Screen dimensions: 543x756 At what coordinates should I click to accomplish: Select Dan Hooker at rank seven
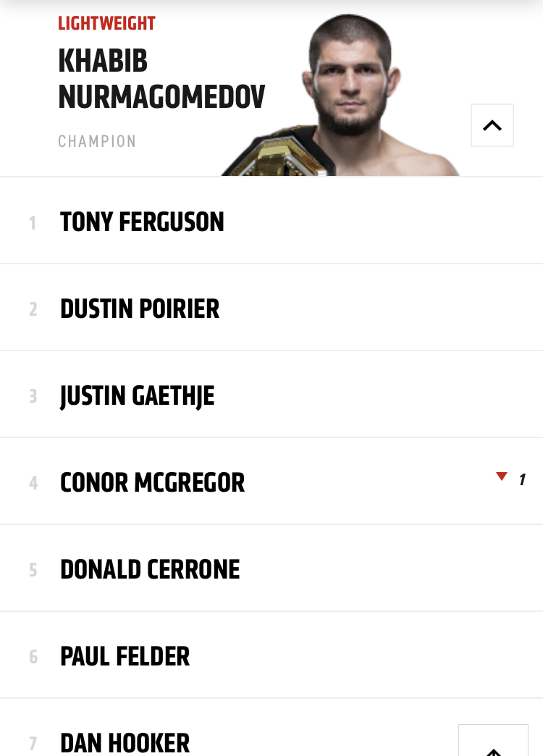[x=125, y=743]
